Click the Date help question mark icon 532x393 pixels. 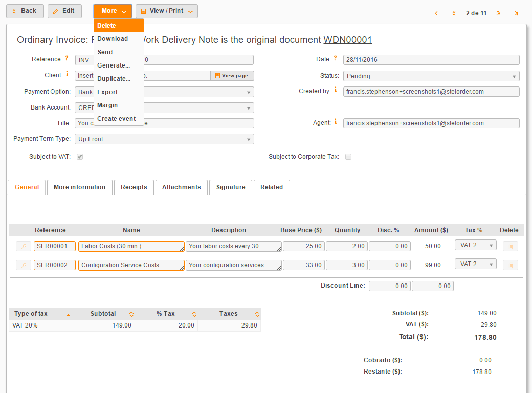click(x=335, y=58)
